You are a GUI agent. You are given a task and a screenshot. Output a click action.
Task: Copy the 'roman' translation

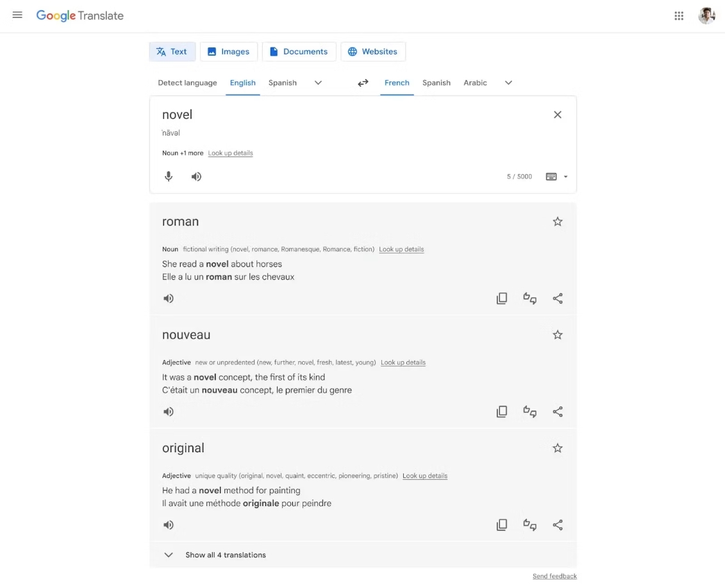click(502, 298)
